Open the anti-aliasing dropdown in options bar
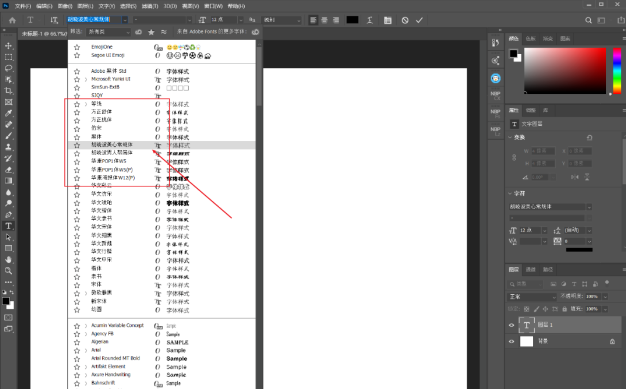The image size is (626, 389). (281, 20)
